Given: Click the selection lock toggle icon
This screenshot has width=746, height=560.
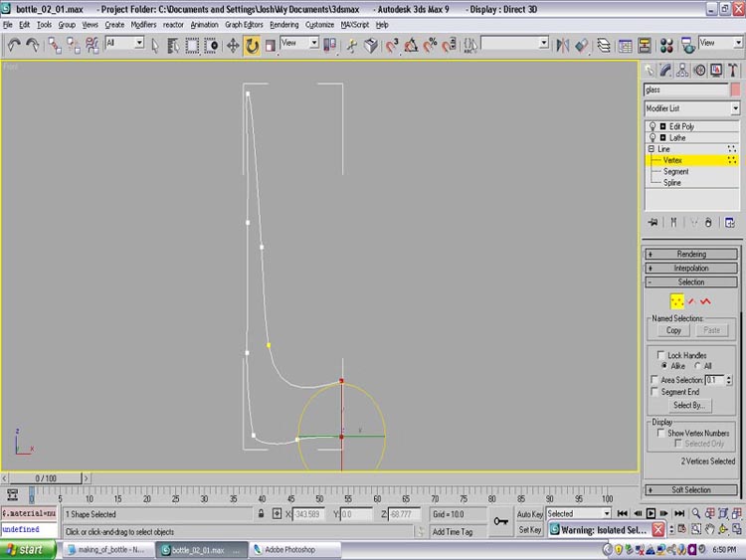Looking at the screenshot, I should tap(260, 514).
